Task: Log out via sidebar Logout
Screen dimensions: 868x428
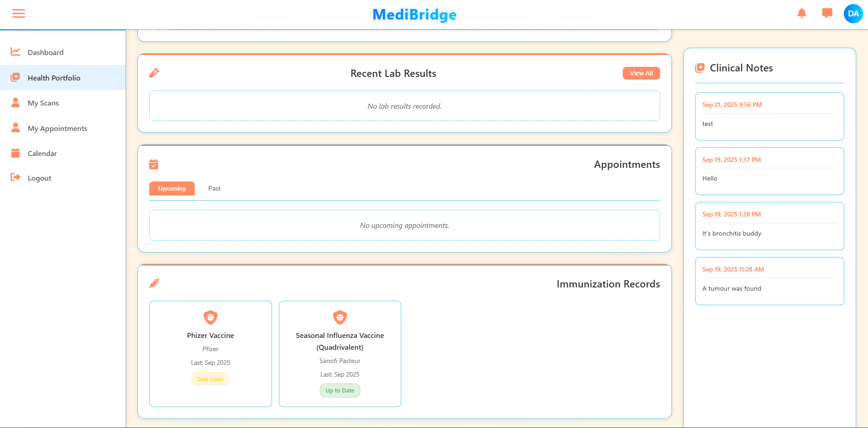Action: click(39, 178)
